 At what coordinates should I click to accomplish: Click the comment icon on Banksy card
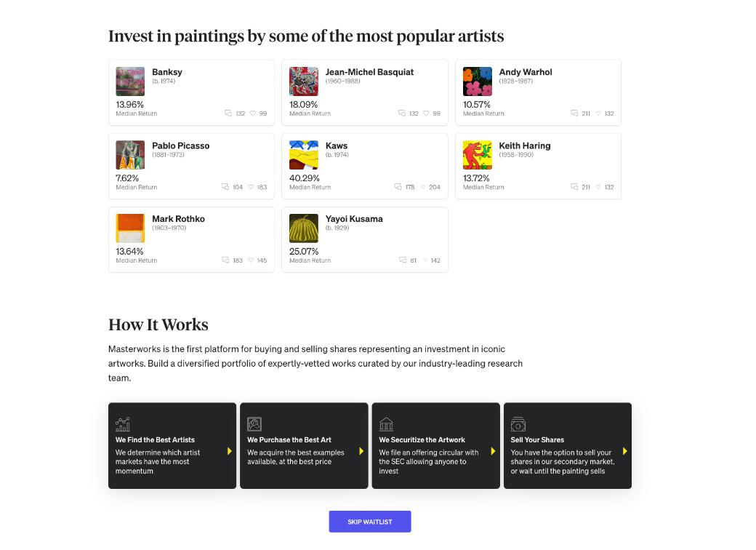click(x=228, y=113)
